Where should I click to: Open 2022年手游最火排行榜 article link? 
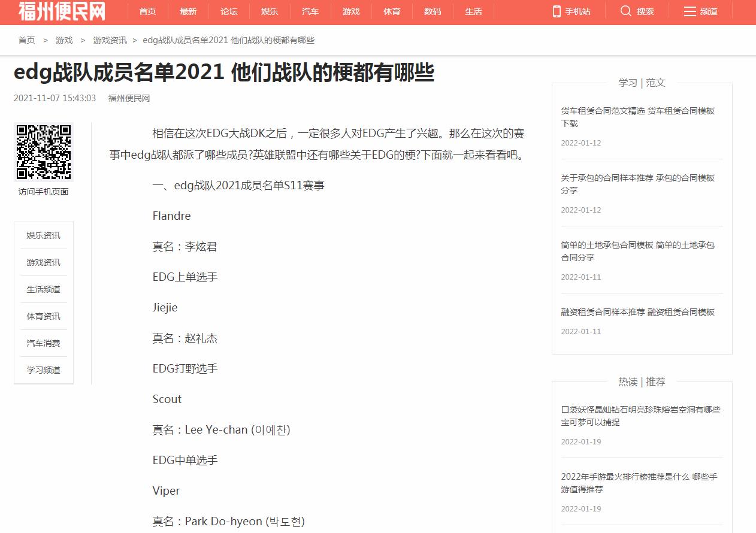click(639, 483)
